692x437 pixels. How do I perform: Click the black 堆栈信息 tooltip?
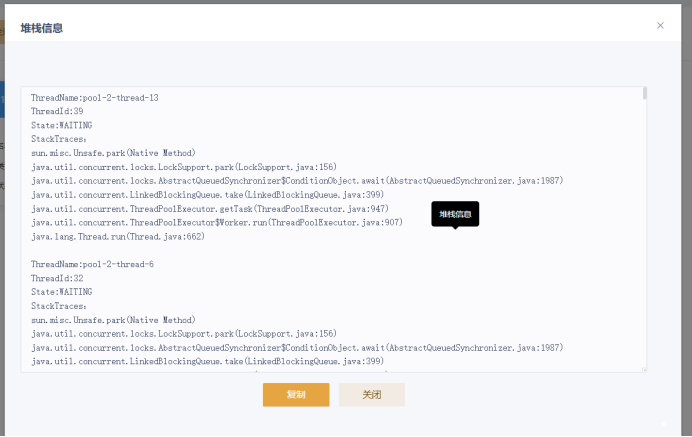pos(455,213)
